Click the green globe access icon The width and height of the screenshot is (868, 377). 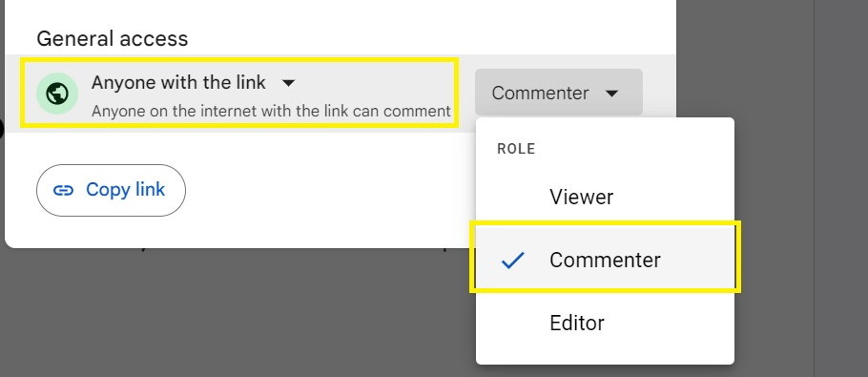(57, 93)
